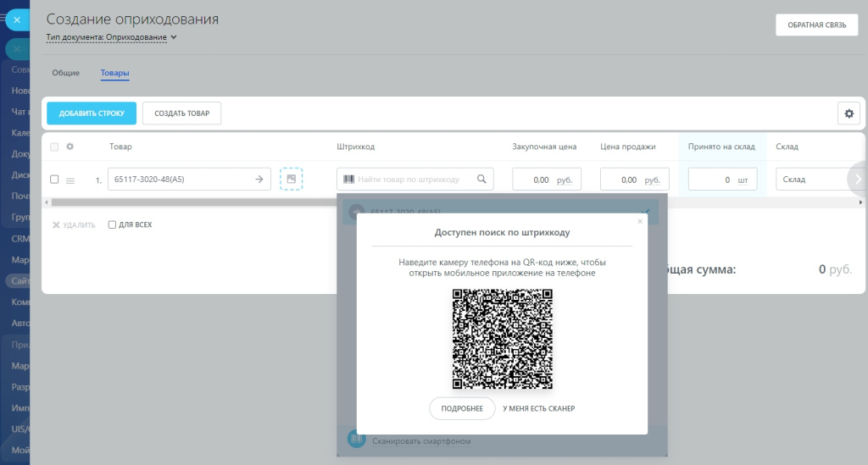Switch to the 'Общие' tab
Viewport: 868px width, 465px height.
click(x=65, y=73)
